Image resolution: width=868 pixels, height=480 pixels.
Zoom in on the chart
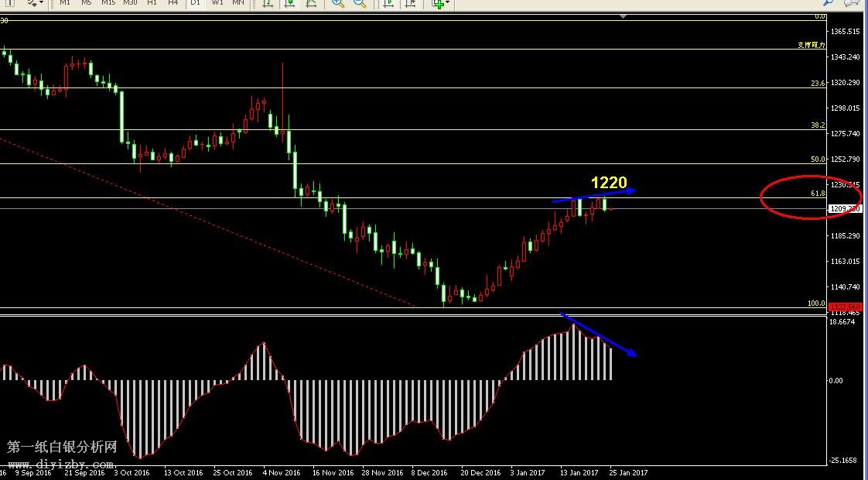point(338,3)
